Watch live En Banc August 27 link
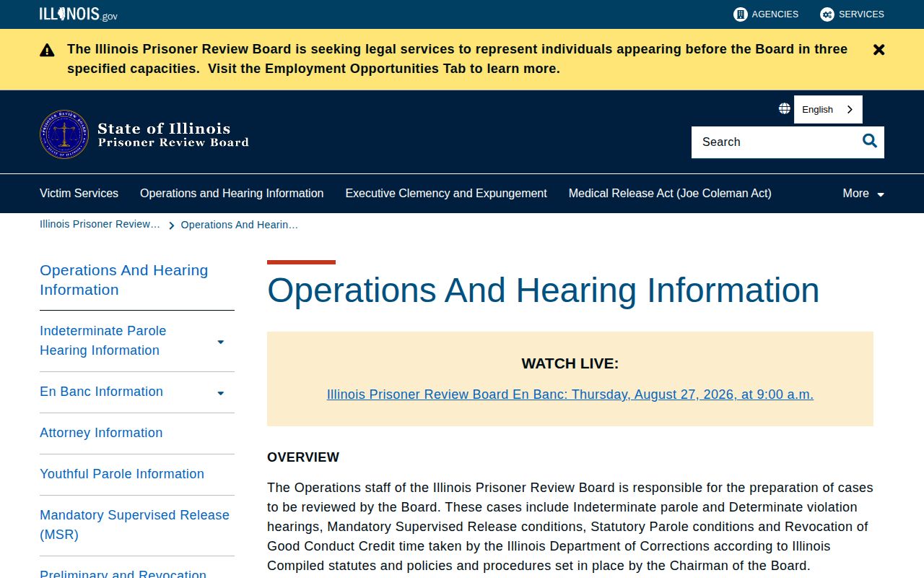Screen dimensions: 924x578 pos(570,394)
